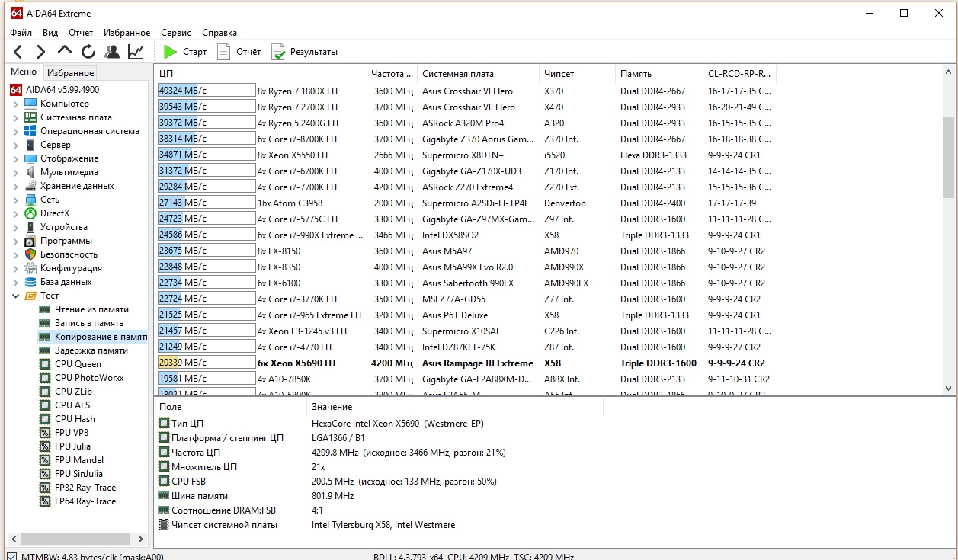
Task: Sort by the Память column header
Action: pos(658,74)
